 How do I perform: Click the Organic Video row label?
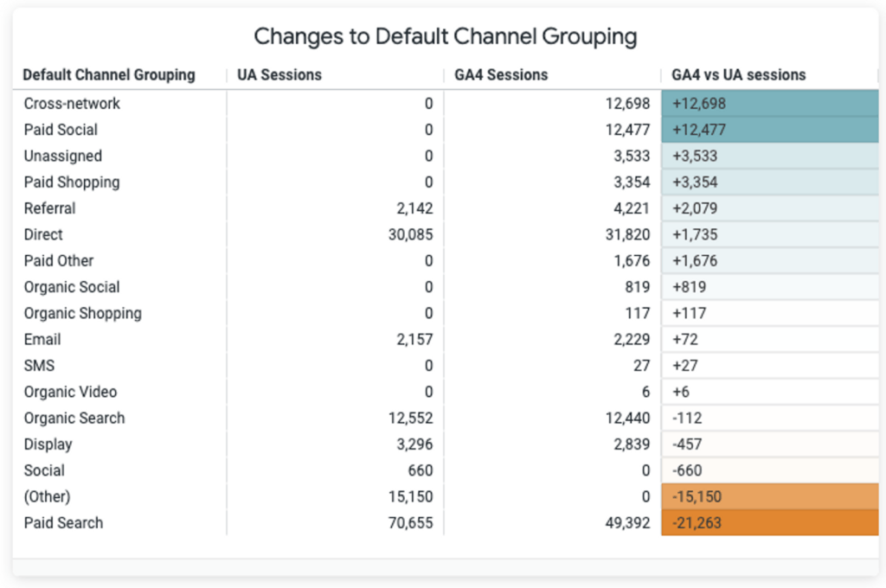(70, 393)
